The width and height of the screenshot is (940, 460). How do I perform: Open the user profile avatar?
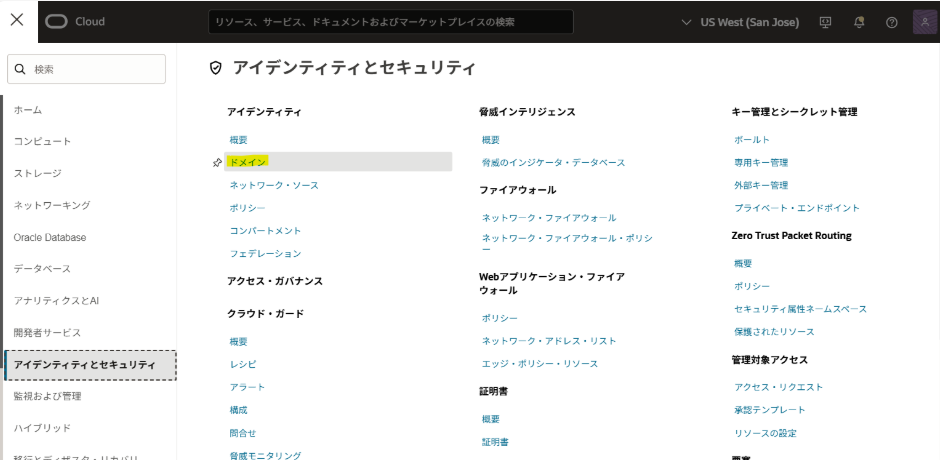(926, 22)
